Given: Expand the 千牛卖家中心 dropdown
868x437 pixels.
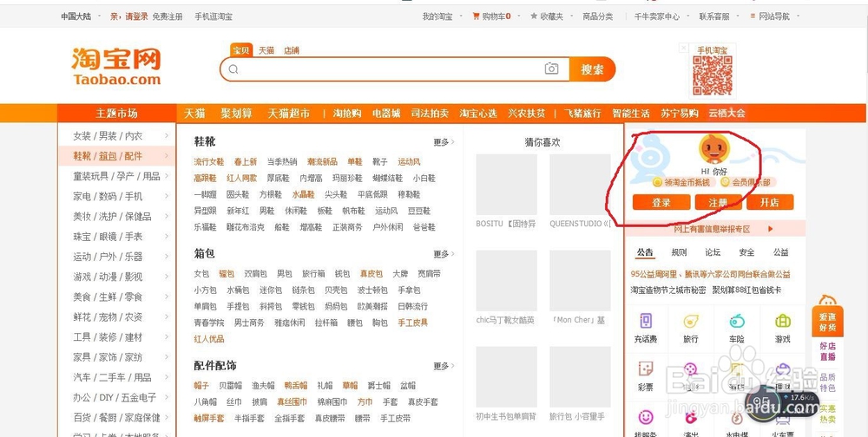Looking at the screenshot, I should (x=661, y=16).
